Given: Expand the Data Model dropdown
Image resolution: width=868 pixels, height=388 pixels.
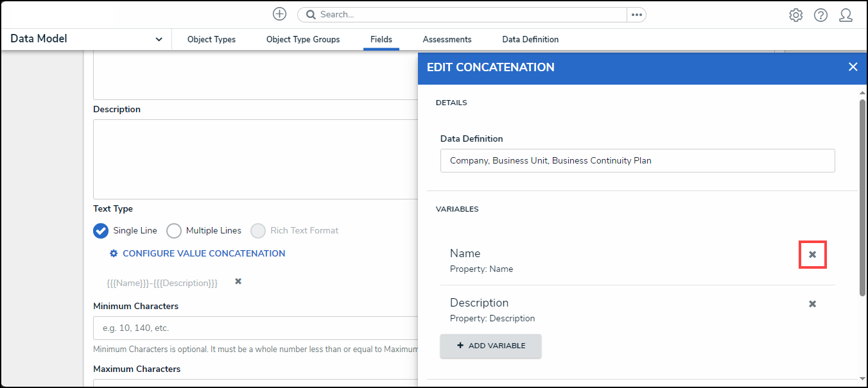Looking at the screenshot, I should [159, 39].
